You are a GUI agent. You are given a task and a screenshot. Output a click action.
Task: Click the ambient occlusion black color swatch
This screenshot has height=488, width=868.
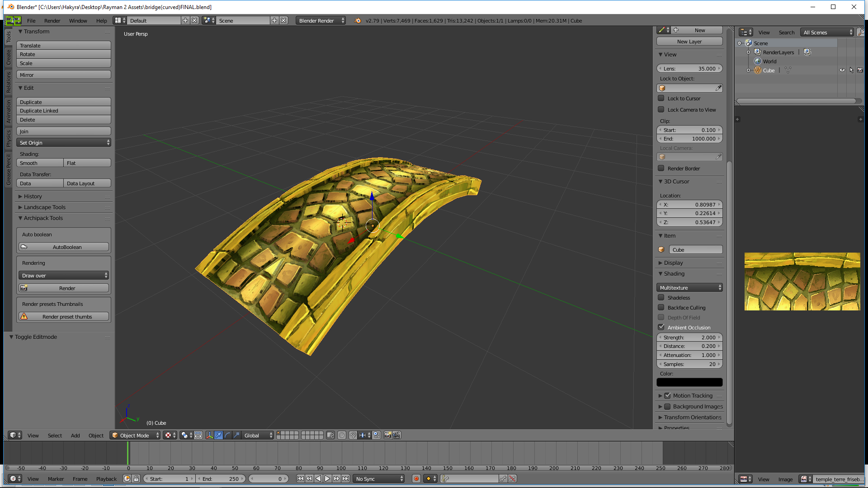pos(689,382)
